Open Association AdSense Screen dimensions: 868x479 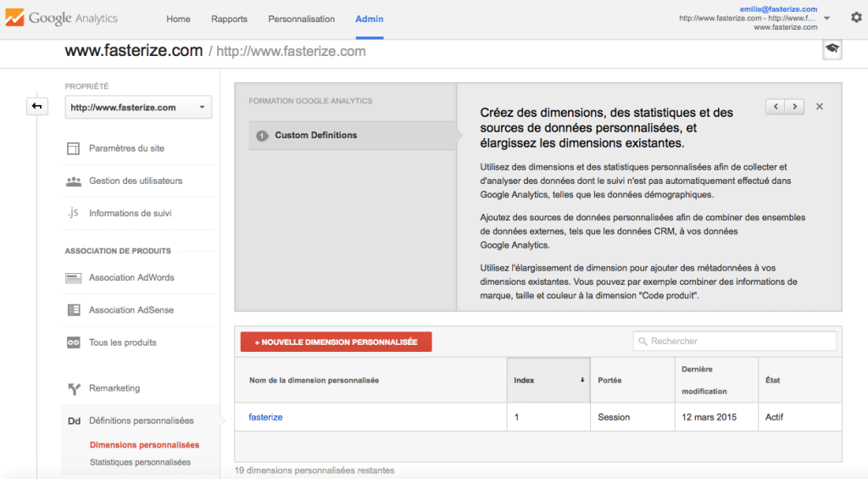[131, 310]
